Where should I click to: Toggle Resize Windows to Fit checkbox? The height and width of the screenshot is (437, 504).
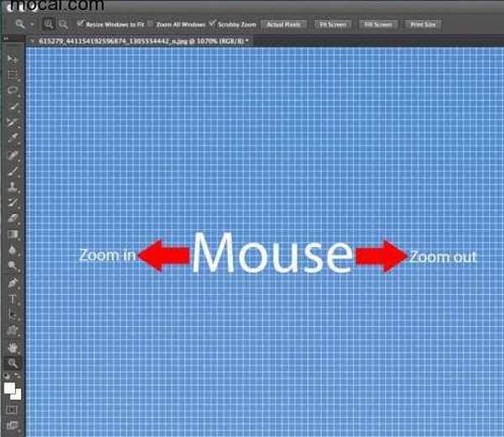point(81,24)
